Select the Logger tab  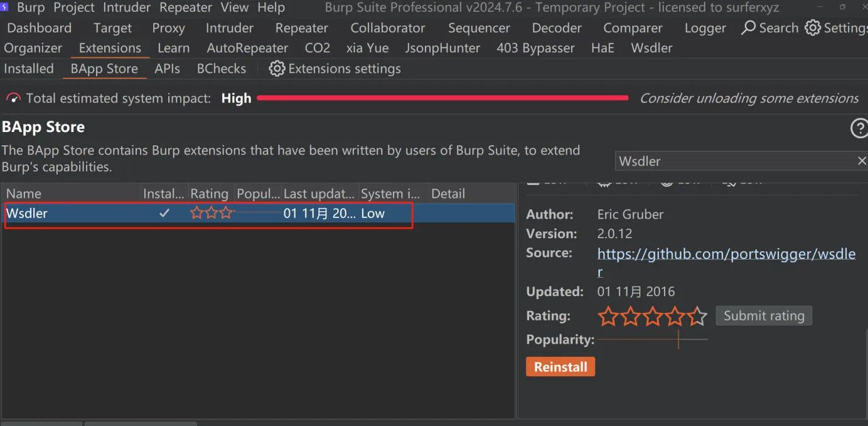705,28
